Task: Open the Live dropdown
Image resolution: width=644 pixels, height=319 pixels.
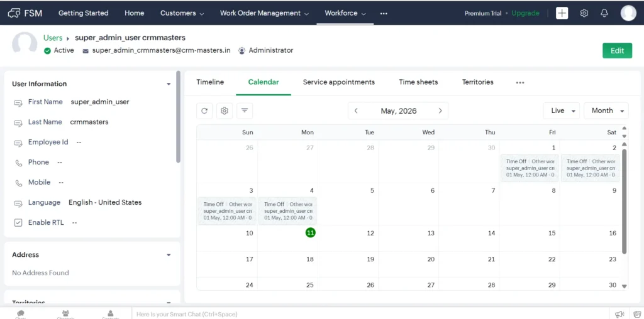Action: click(562, 111)
